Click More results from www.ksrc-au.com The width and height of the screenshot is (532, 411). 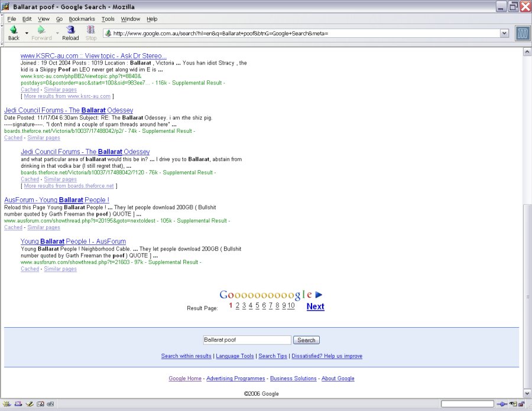pyautogui.click(x=67, y=96)
